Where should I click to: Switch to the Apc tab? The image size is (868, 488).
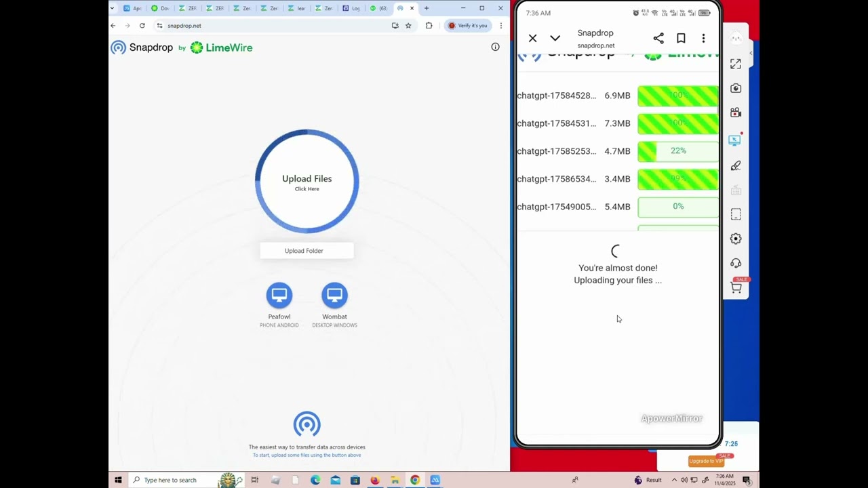coord(133,8)
